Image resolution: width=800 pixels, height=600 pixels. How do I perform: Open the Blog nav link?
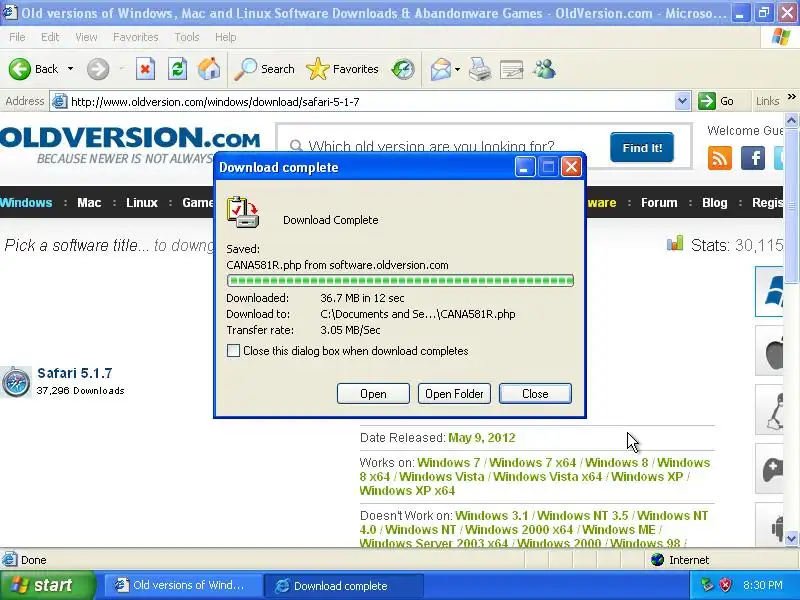point(714,203)
